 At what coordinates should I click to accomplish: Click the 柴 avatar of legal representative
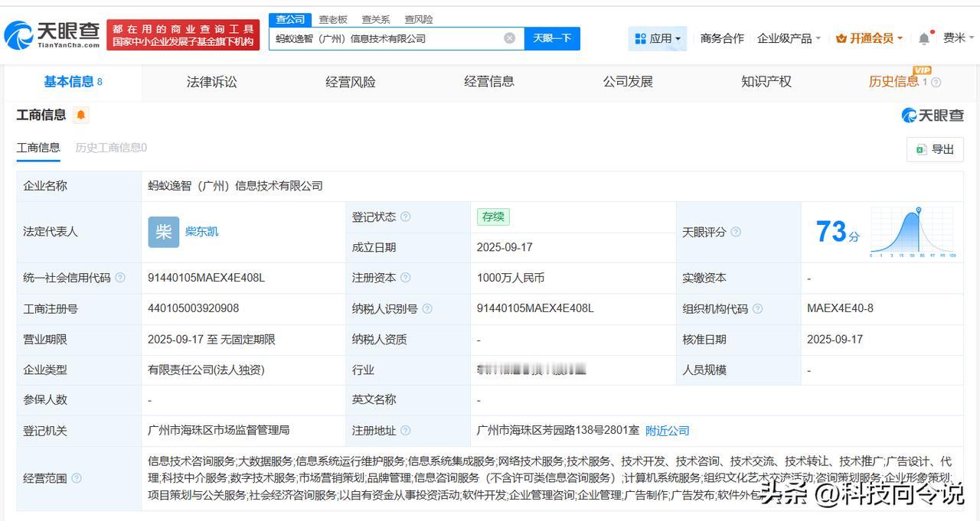163,232
